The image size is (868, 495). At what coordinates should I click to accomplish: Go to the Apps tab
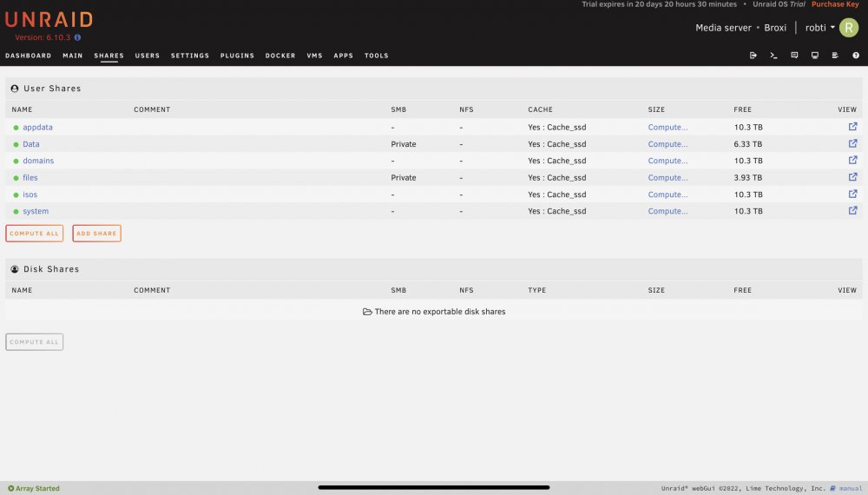point(343,56)
